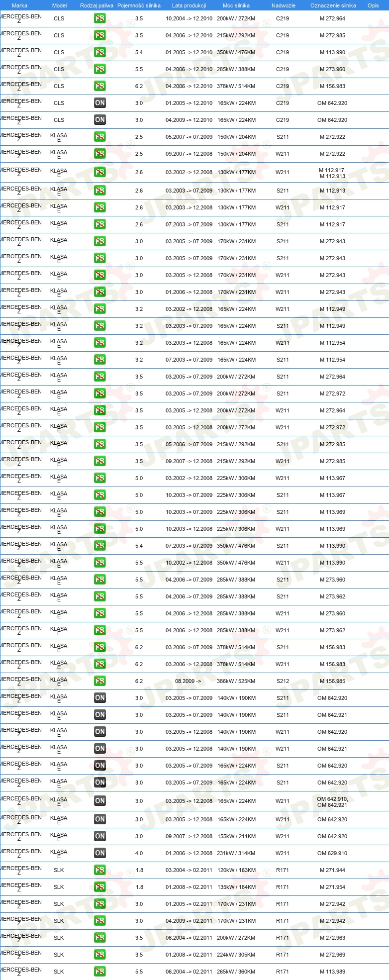Click petrol icon in Klasa E 5.4 S211 row

point(99,546)
